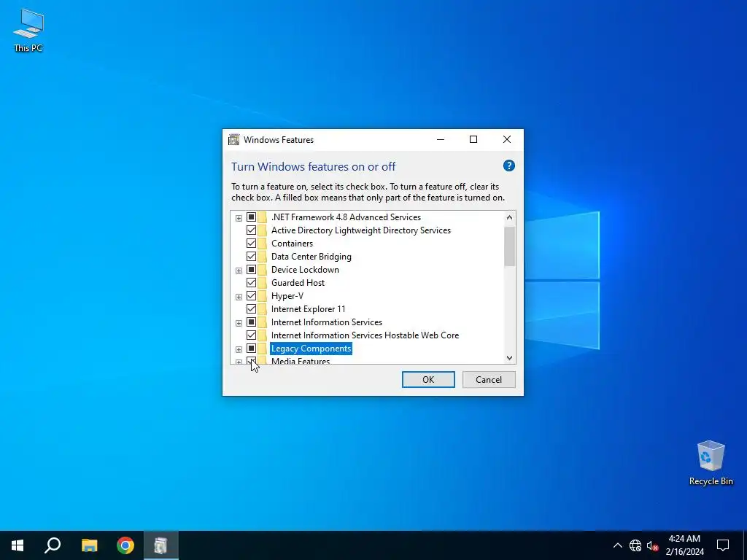Viewport: 747px width, 560px height.
Task: Uncheck the Containers checkbox
Action: click(251, 244)
